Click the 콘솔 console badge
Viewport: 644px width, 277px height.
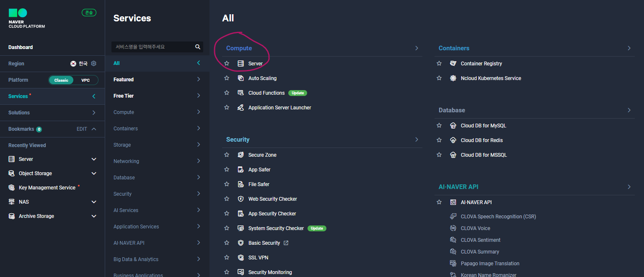pos(89,13)
